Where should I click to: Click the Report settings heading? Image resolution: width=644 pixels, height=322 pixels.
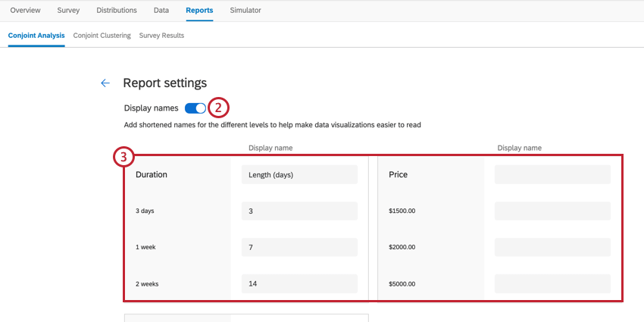pyautogui.click(x=164, y=83)
